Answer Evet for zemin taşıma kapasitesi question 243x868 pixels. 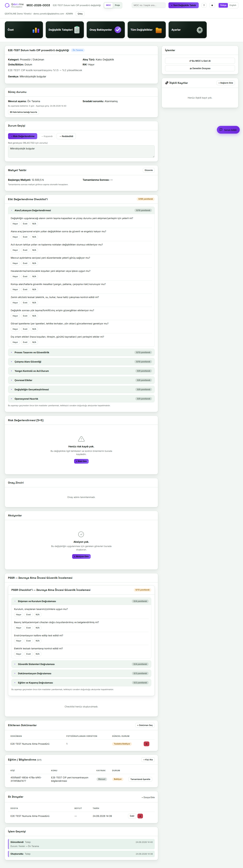point(25,224)
